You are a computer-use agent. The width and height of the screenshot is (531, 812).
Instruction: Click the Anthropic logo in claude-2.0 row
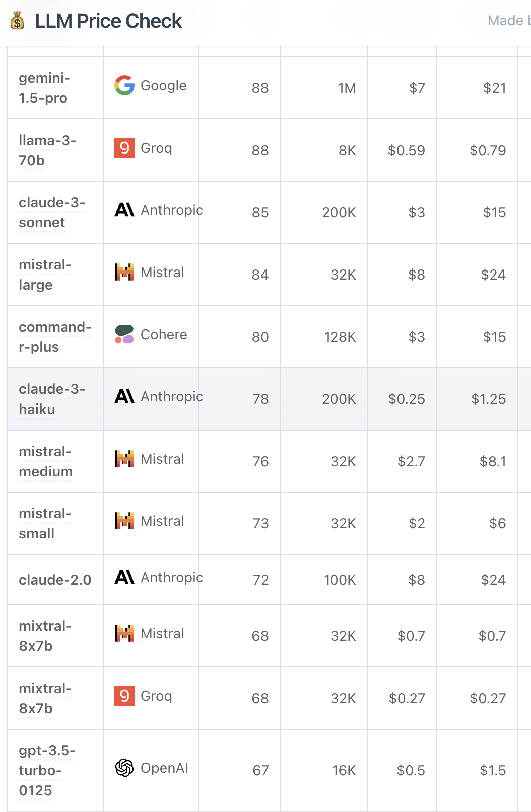pos(124,577)
